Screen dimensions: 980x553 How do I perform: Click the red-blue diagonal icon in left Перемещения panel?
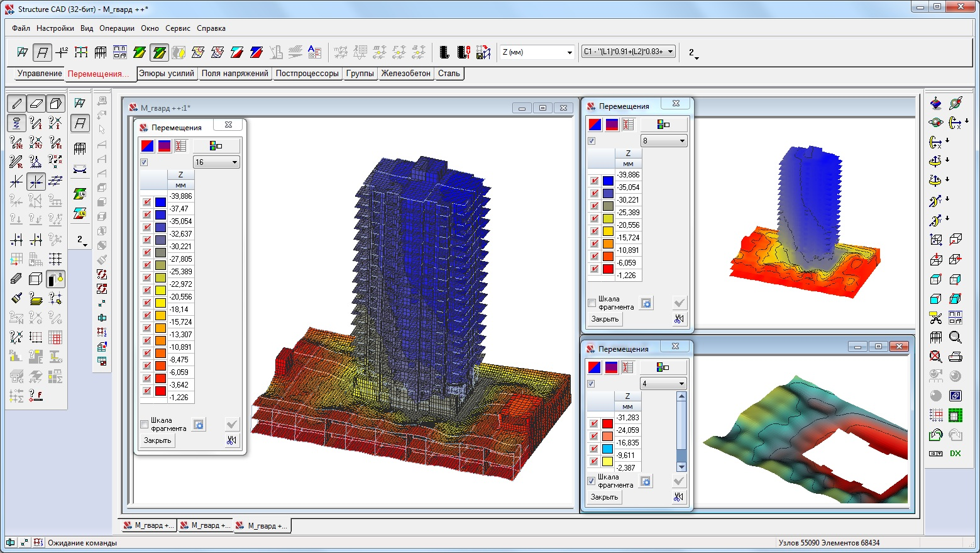tap(147, 146)
